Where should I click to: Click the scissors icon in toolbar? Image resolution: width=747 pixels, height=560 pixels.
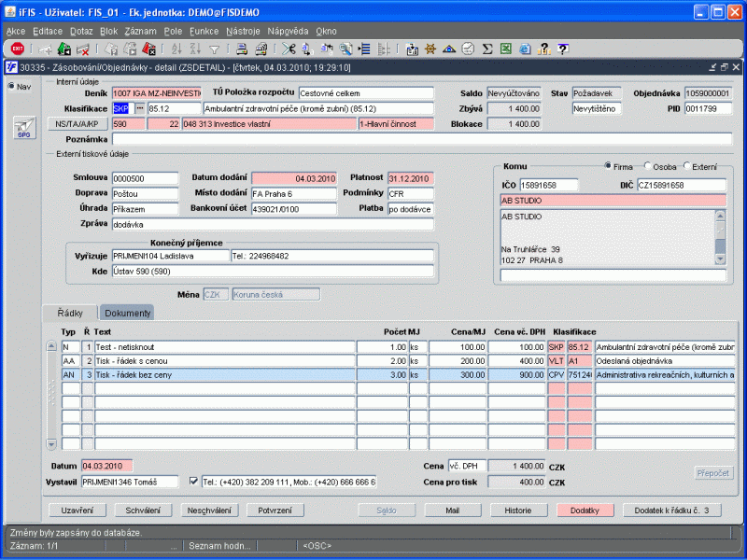(289, 49)
